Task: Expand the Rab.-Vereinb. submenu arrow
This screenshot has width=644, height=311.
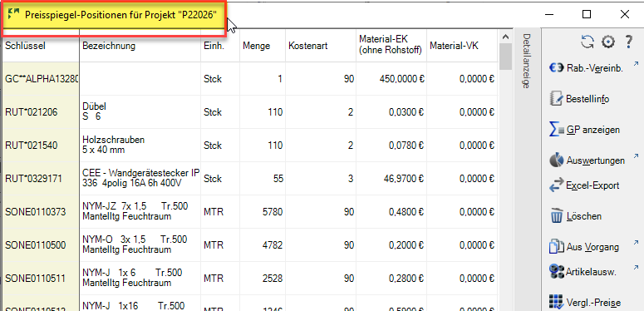Action: pyautogui.click(x=637, y=64)
